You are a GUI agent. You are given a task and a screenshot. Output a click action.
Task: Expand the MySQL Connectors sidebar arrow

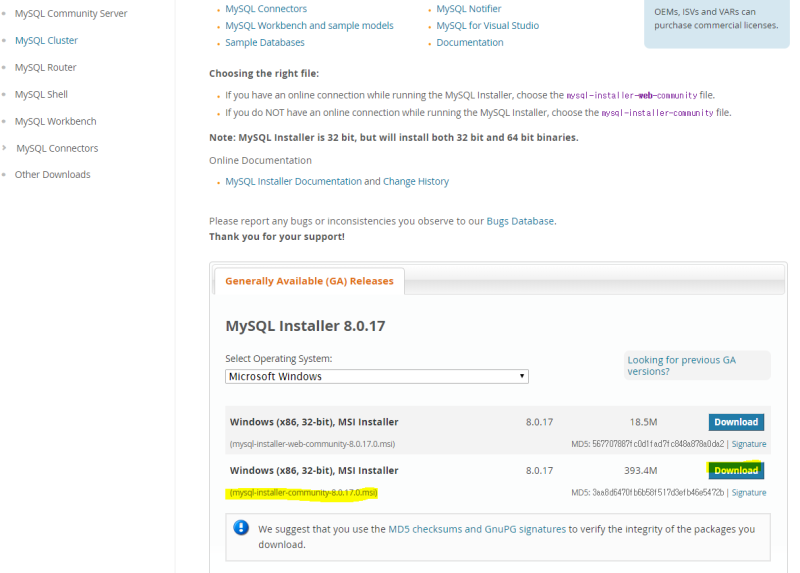[x=4, y=148]
